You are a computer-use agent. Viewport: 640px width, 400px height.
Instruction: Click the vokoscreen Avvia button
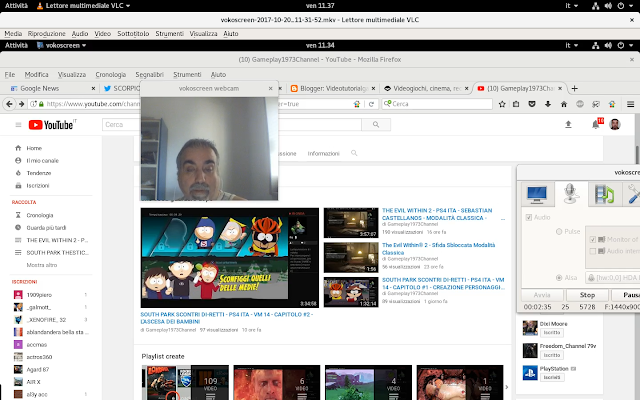(542, 295)
